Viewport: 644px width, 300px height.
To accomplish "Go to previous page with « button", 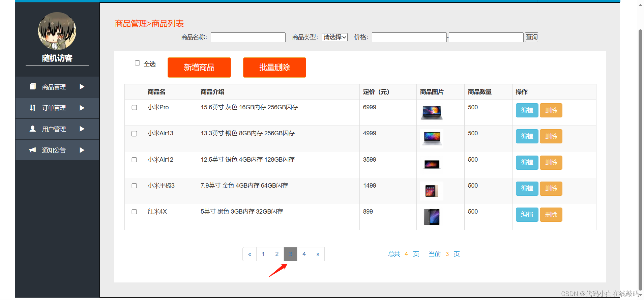I will tap(250, 254).
